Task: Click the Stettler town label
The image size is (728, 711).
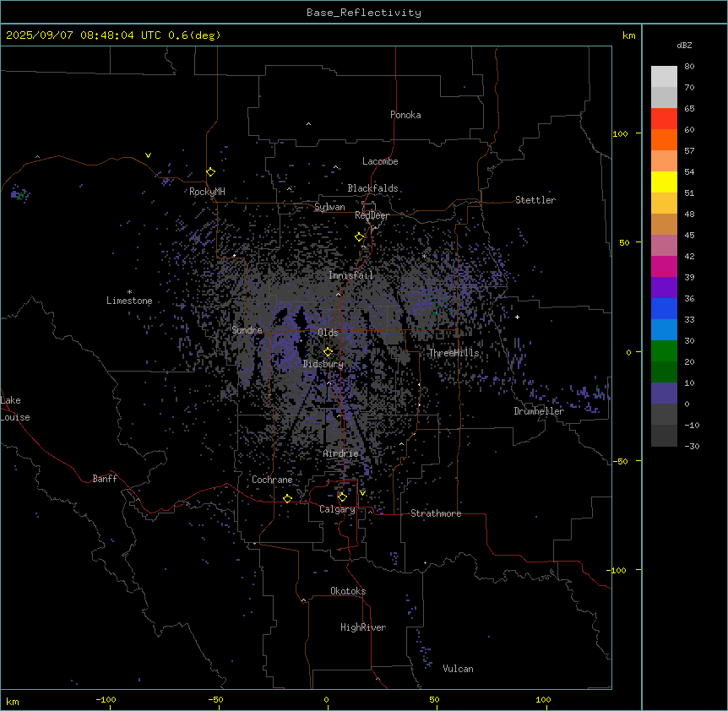Action: click(535, 200)
